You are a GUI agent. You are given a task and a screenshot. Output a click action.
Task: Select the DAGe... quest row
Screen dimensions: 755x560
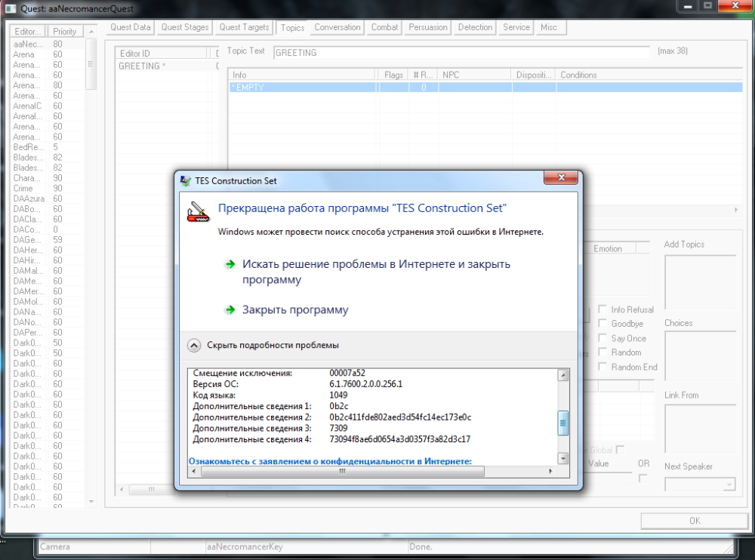(47, 240)
